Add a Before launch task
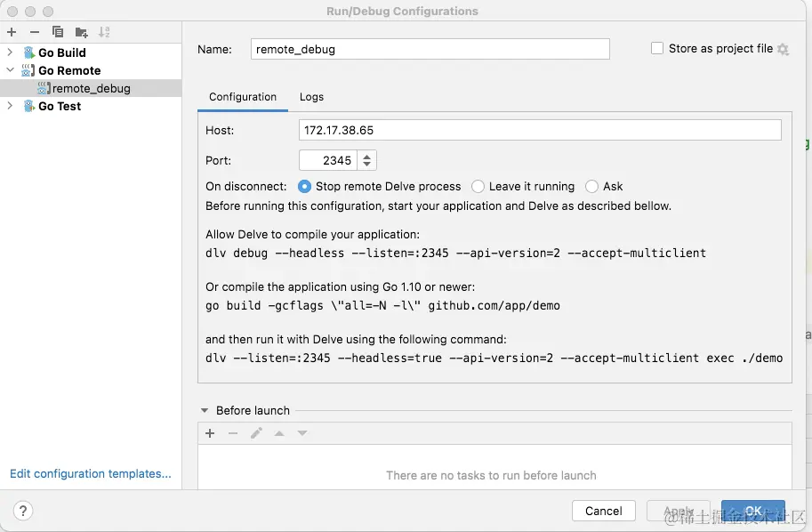The height and width of the screenshot is (532, 812). (x=210, y=433)
